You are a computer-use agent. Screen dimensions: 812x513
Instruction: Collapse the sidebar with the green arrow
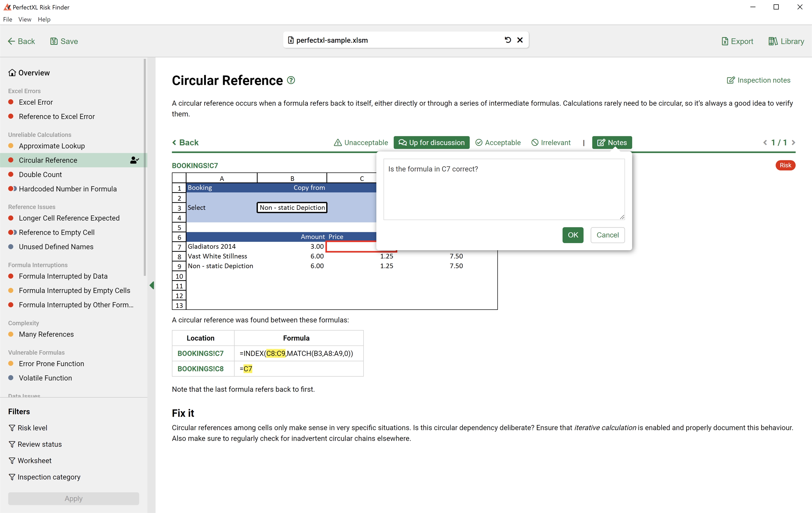pyautogui.click(x=152, y=285)
